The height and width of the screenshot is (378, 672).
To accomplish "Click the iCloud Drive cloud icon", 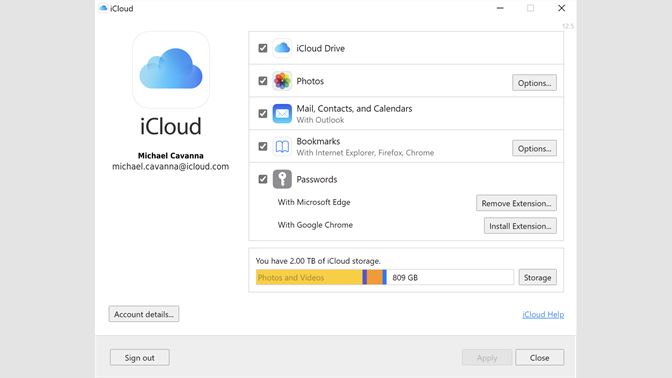I will (x=282, y=48).
